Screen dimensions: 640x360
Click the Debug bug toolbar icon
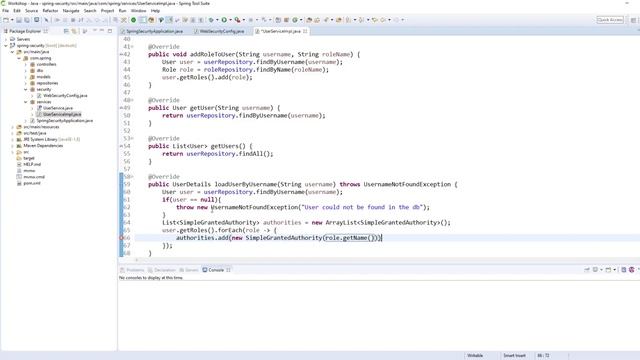[211, 20]
